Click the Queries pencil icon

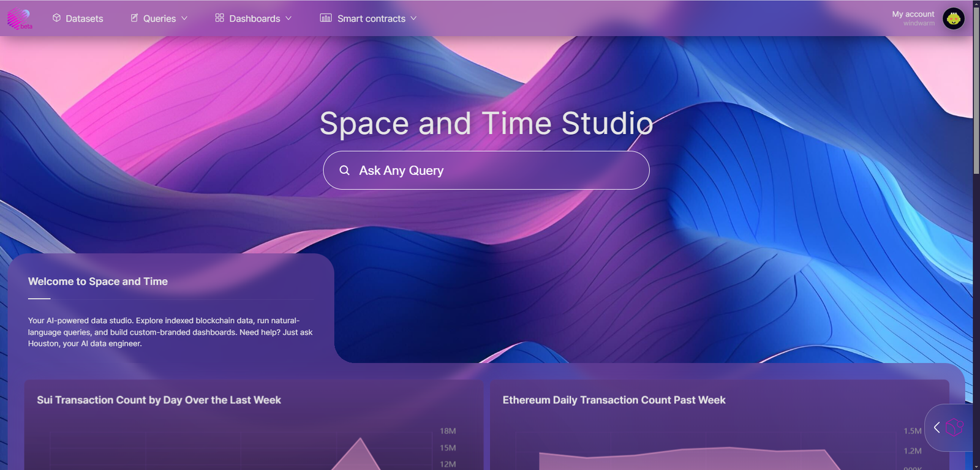(134, 18)
